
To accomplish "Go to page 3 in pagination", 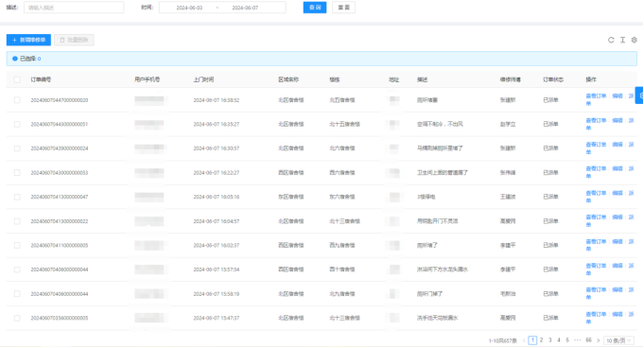I will [x=550, y=340].
